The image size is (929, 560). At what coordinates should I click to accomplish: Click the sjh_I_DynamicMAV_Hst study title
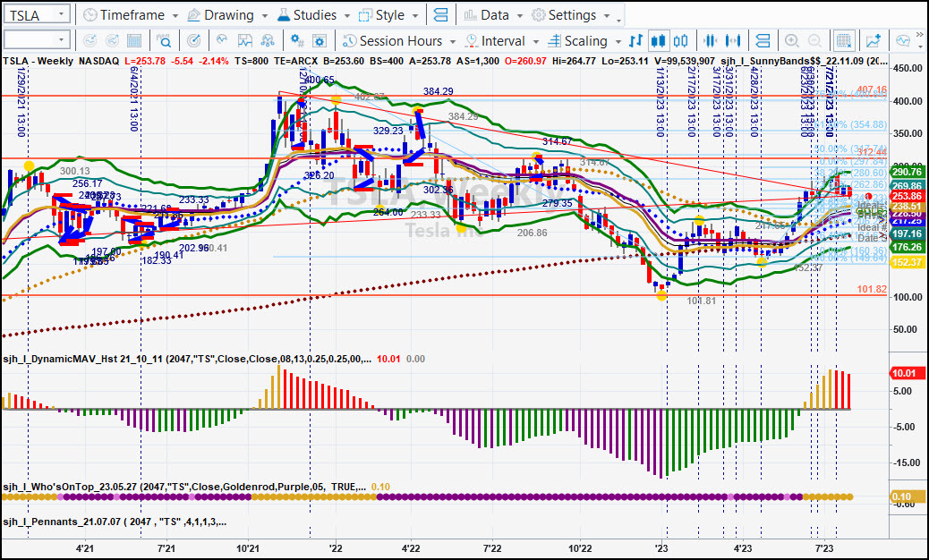click(x=187, y=359)
